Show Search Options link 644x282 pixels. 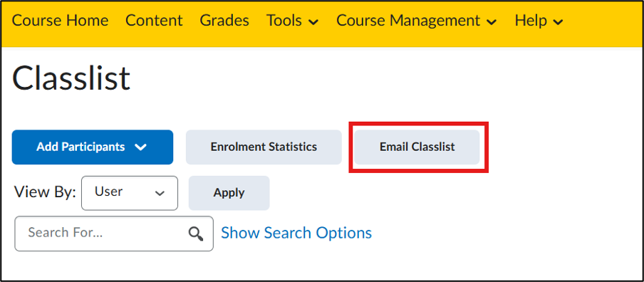296,233
